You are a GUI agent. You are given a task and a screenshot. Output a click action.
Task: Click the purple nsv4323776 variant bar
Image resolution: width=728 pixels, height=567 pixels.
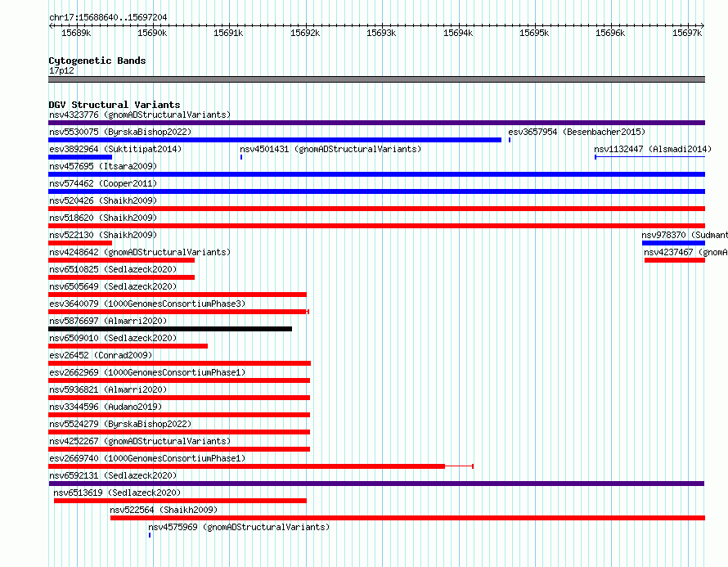click(376, 123)
